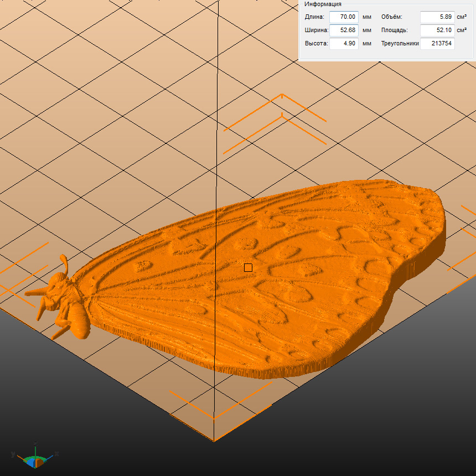Screen dimensions: 476x476
Task: Click the Треугольники triangle count field
Action: (437, 43)
